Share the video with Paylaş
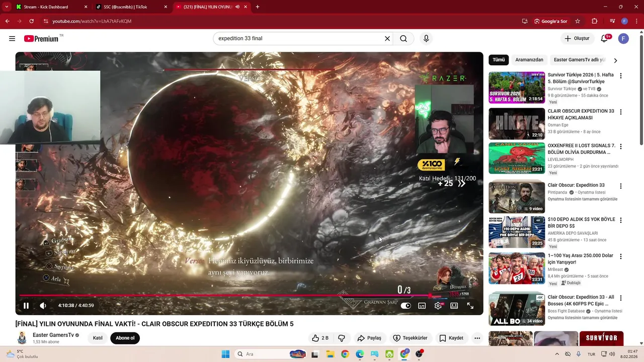644x362 pixels. click(x=369, y=338)
